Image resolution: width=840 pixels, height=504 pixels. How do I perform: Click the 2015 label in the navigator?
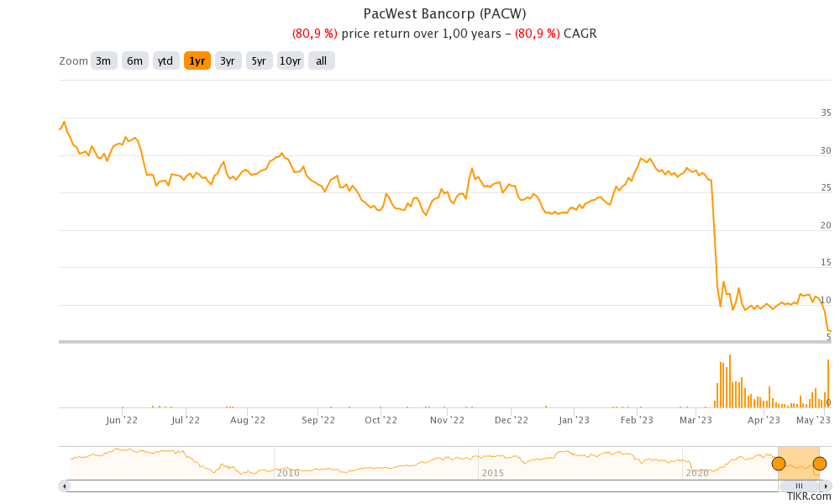492,473
